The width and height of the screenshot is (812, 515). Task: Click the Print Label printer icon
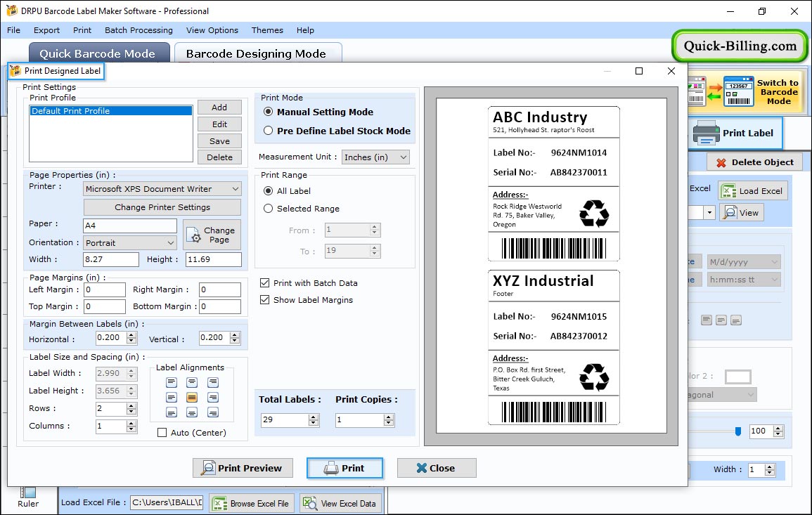tap(706, 133)
